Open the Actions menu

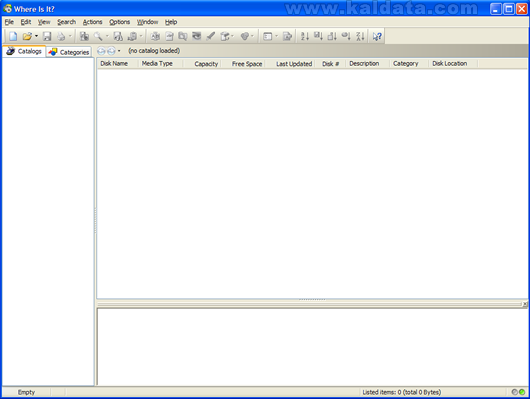tap(92, 22)
